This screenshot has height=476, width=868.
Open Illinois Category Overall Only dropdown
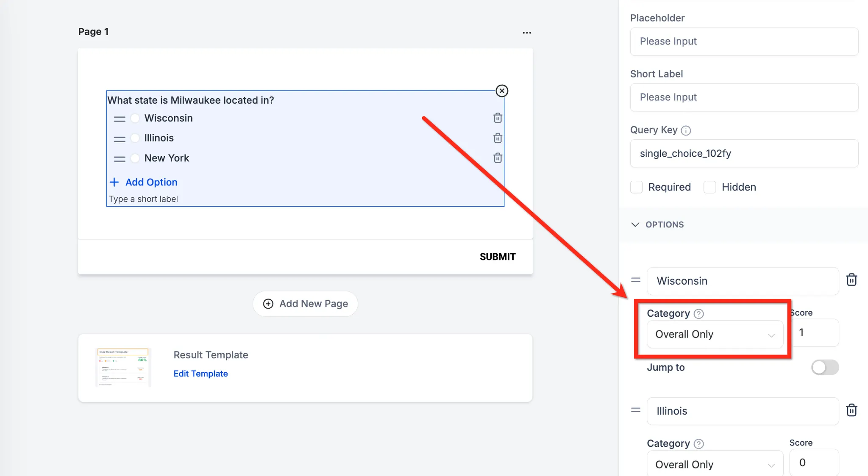pyautogui.click(x=715, y=464)
